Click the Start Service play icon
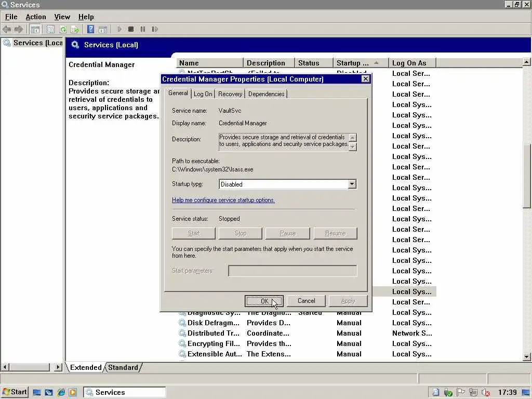The width and height of the screenshot is (532, 399). pos(119,29)
